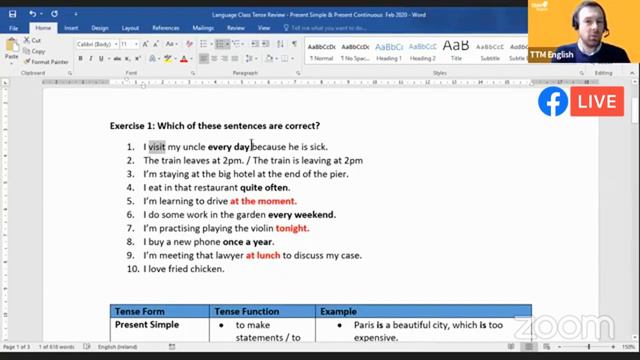Click the Save icon in quick access toolbar
The image size is (640, 360).
tap(13, 14)
